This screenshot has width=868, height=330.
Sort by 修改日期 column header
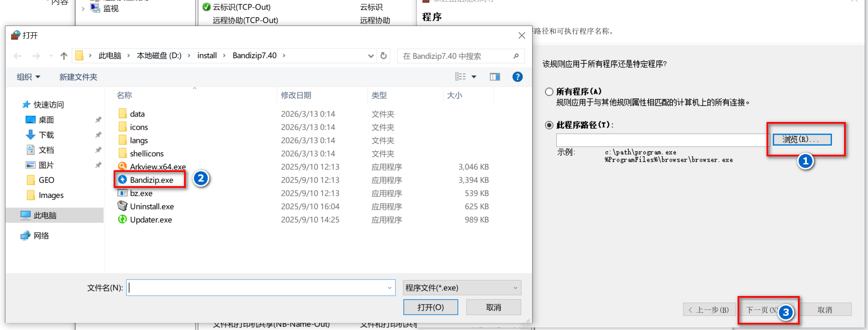296,95
